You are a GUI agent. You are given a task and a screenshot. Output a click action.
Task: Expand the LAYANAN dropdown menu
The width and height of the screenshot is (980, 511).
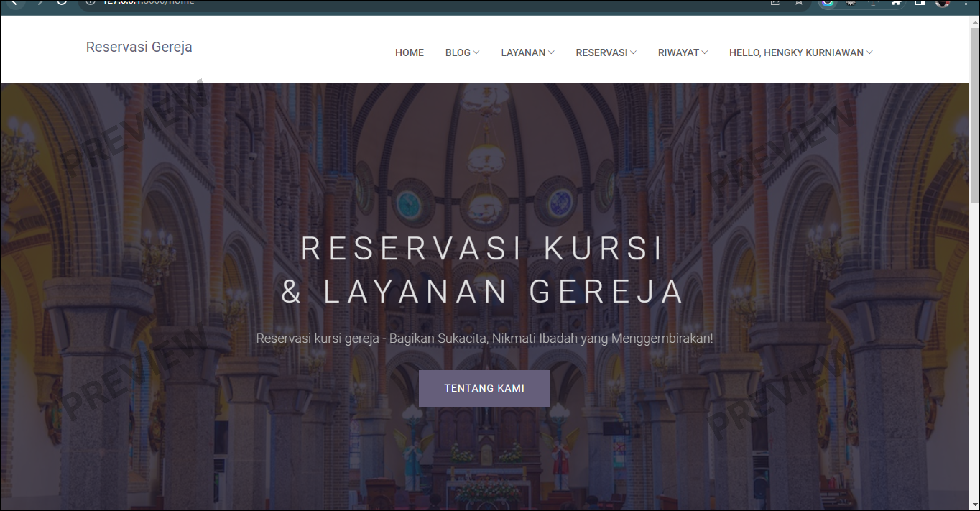tap(527, 52)
